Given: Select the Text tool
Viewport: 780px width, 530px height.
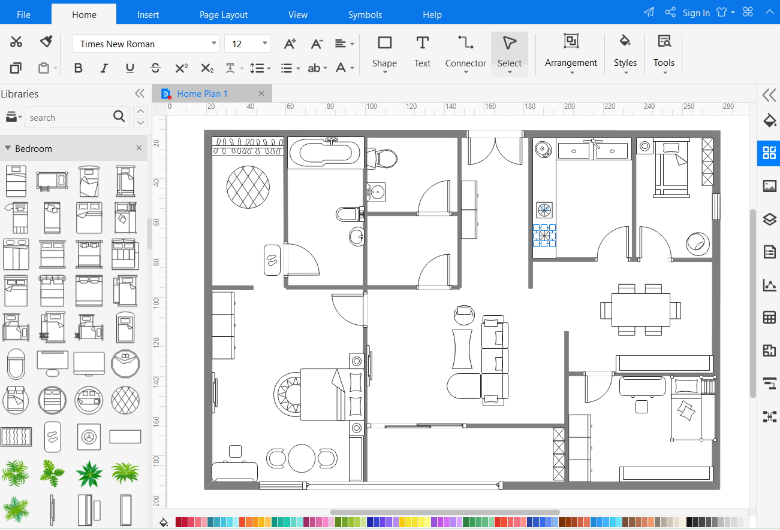Looking at the screenshot, I should 422,53.
